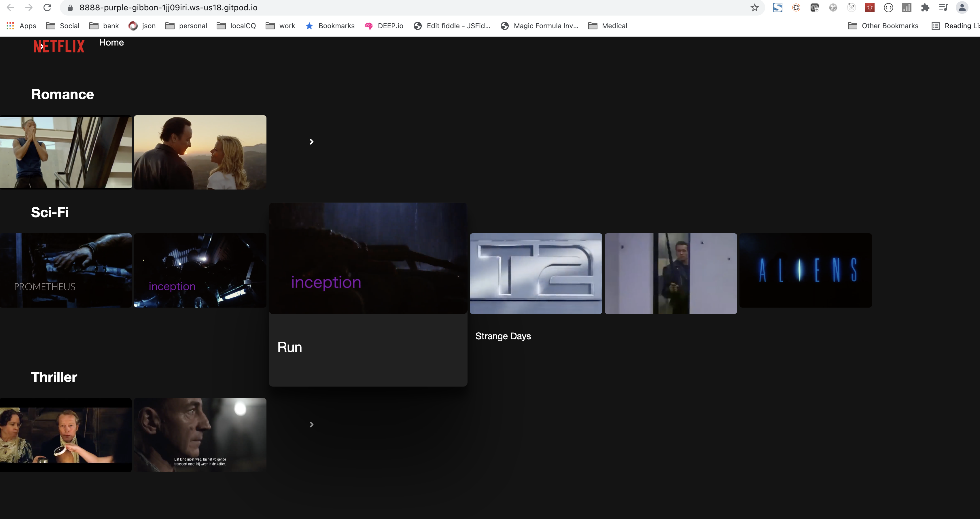Image resolution: width=980 pixels, height=519 pixels.
Task: Click the Netflix logo
Action: click(x=58, y=46)
